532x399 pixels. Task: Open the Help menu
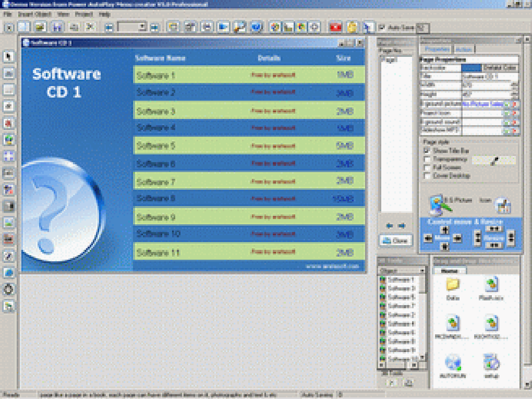pos(104,14)
